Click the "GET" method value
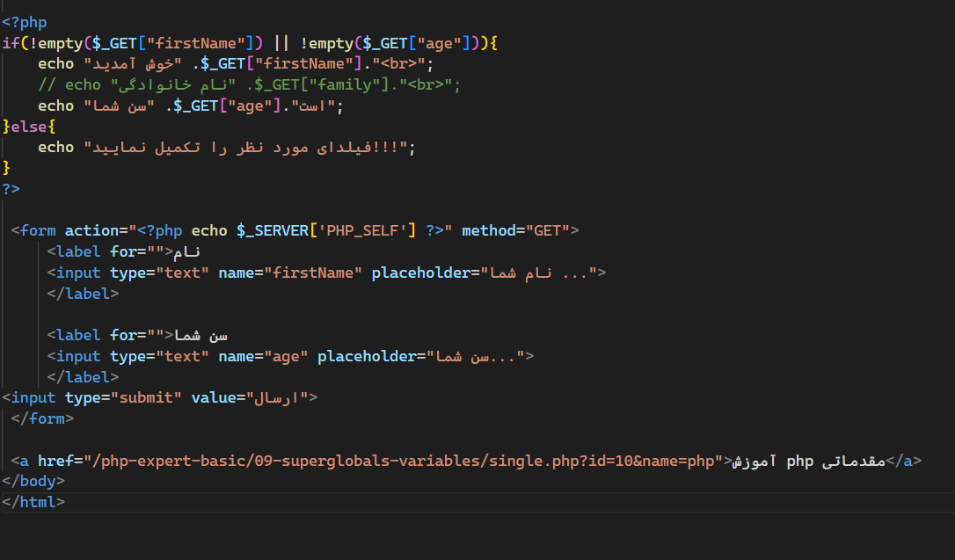This screenshot has height=560, width=955. tap(548, 230)
